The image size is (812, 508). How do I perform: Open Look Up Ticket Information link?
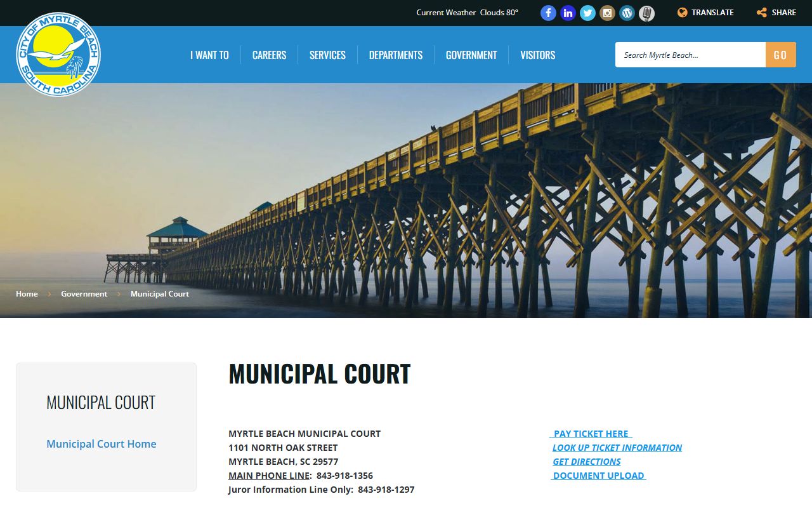pyautogui.click(x=617, y=448)
